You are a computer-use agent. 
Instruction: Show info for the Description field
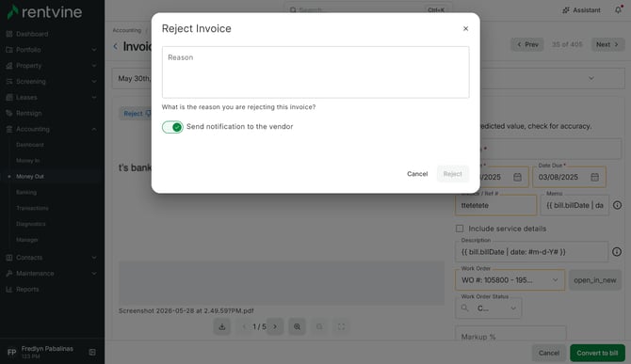click(617, 252)
